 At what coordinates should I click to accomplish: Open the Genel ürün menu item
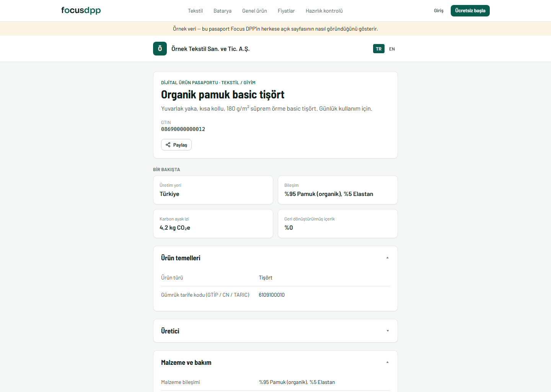point(254,11)
